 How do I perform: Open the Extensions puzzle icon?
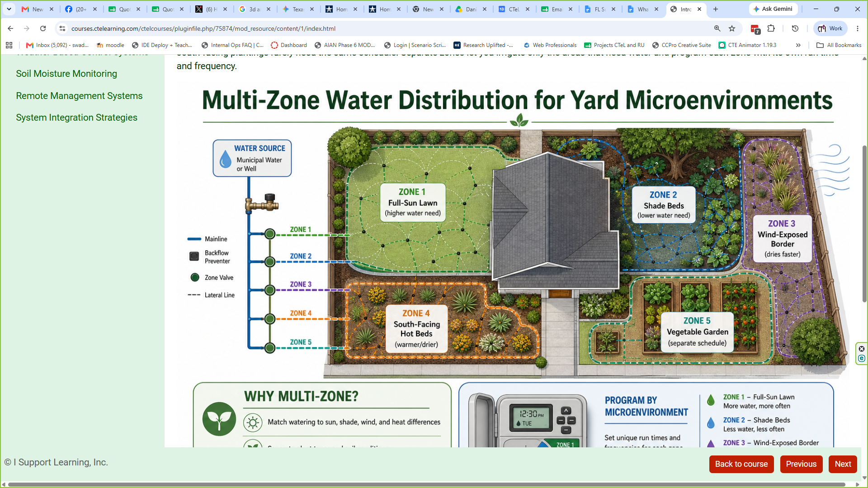(771, 28)
